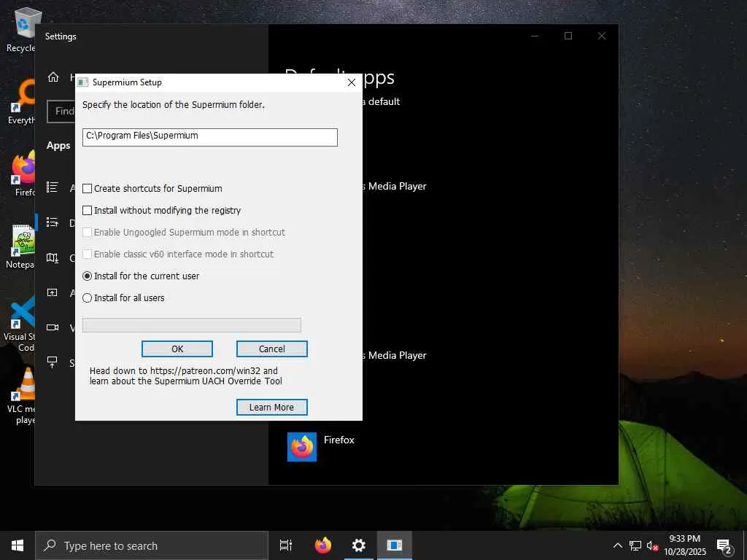
Task: Maximize the Settings window
Action: pos(568,36)
